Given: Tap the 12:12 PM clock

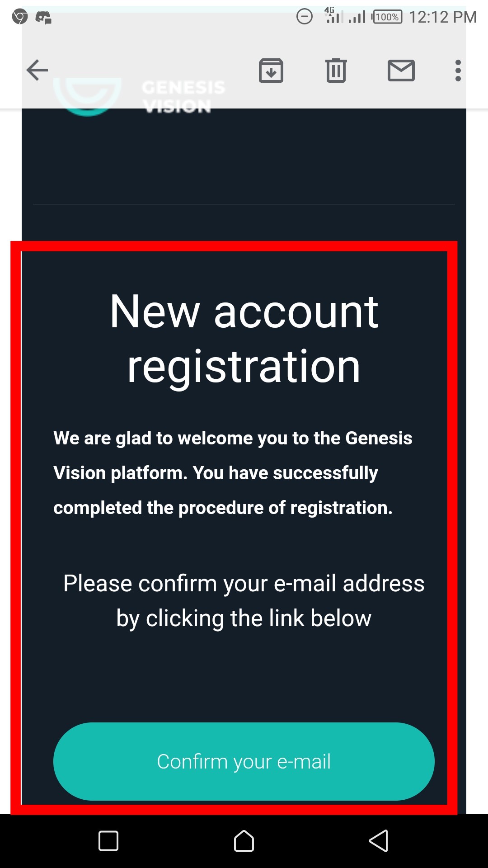Looking at the screenshot, I should tap(443, 17).
